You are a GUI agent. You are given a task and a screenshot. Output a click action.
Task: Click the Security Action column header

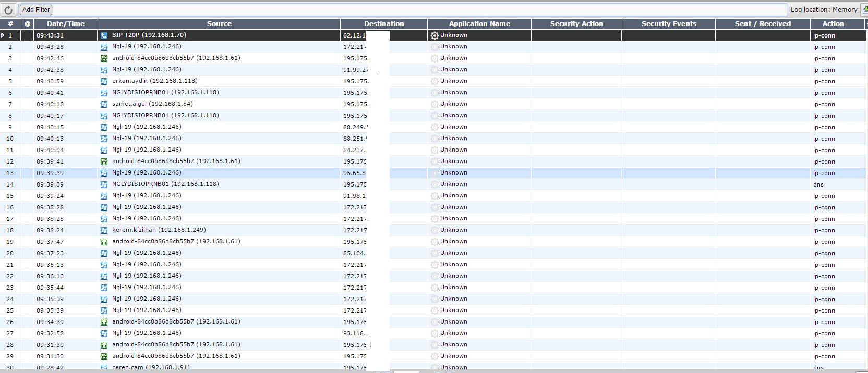coord(576,24)
